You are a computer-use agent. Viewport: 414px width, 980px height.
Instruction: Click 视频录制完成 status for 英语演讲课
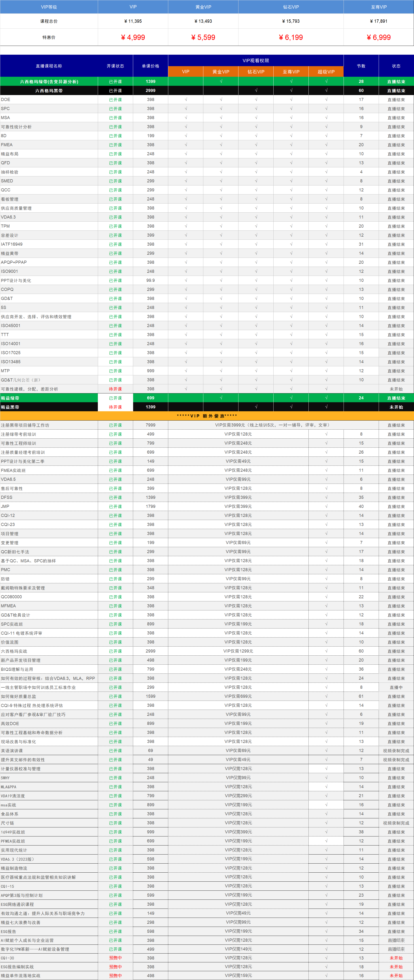(396, 751)
